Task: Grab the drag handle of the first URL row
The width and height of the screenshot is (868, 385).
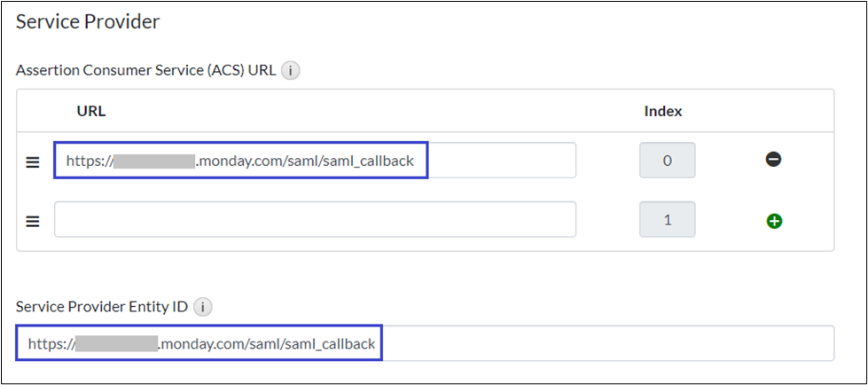Action: [x=33, y=161]
